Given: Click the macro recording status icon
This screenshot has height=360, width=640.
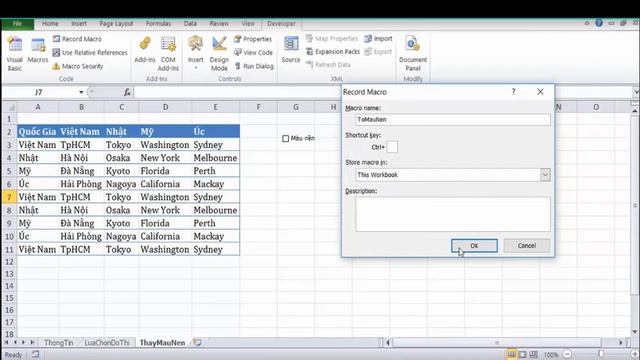Looking at the screenshot, I should click(36, 354).
